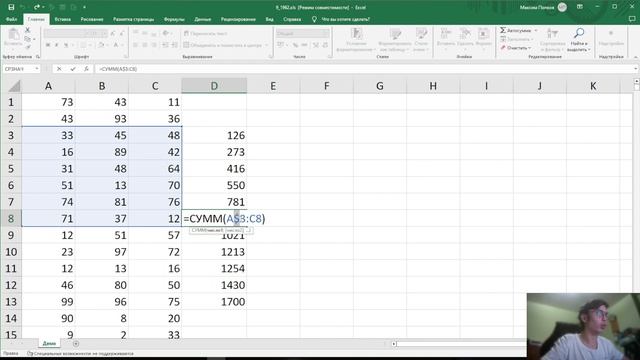Switch to the Рецензирование tab
Image resolution: width=640 pixels, height=360 pixels.
tap(238, 19)
